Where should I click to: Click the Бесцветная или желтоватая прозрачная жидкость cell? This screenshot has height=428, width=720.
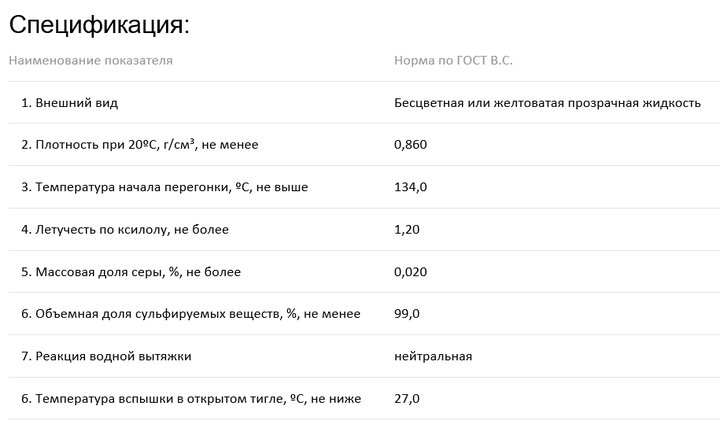547,103
